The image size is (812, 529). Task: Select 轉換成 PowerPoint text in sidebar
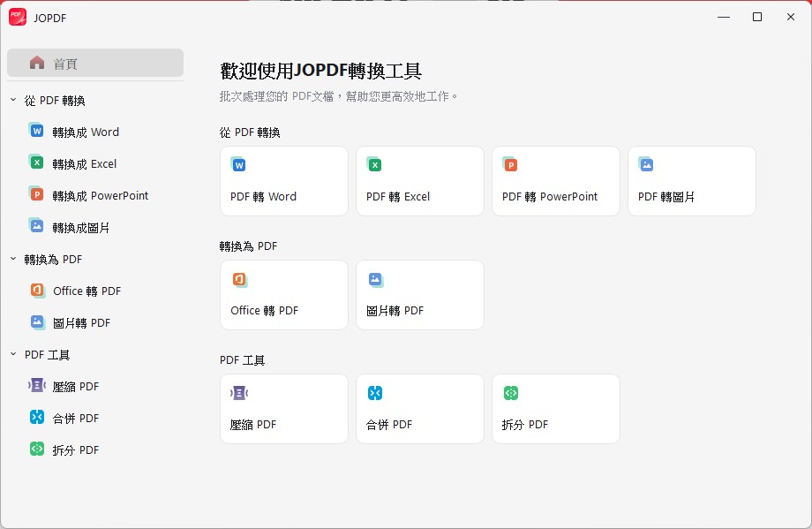point(101,196)
